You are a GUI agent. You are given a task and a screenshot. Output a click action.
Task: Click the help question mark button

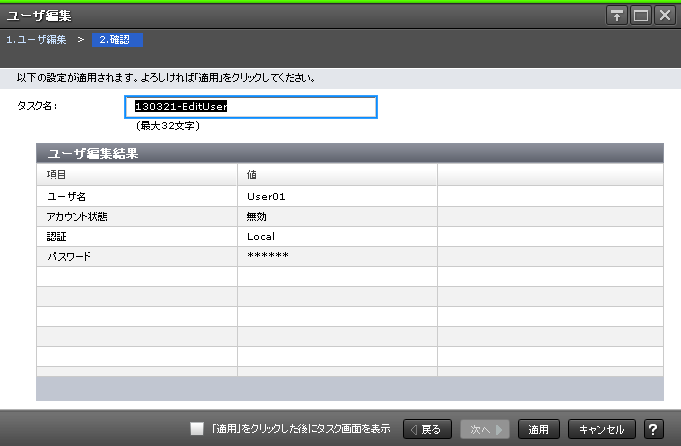tap(653, 429)
